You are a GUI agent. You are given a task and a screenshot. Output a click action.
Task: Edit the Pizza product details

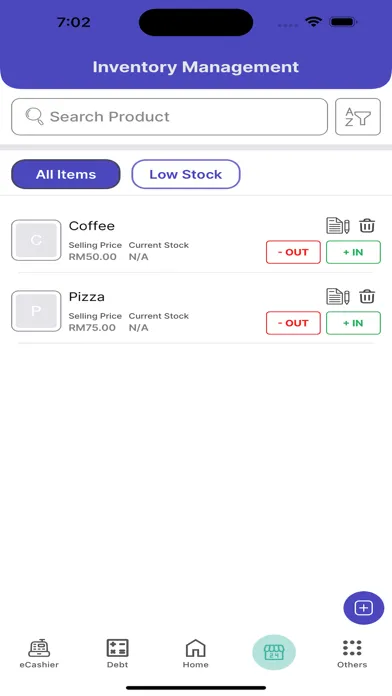338,297
